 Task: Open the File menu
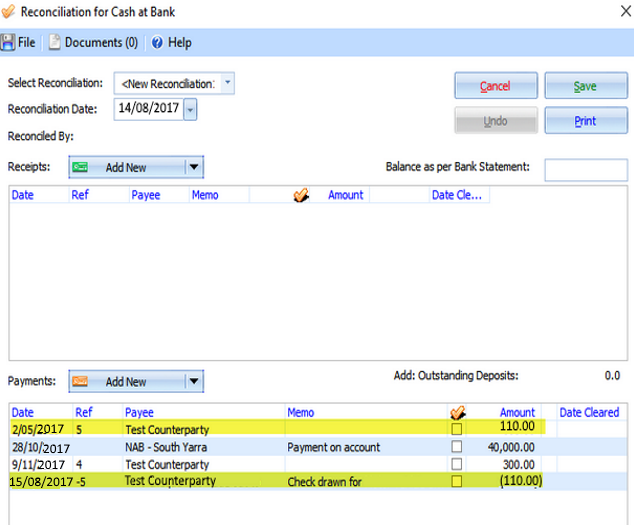(19, 42)
